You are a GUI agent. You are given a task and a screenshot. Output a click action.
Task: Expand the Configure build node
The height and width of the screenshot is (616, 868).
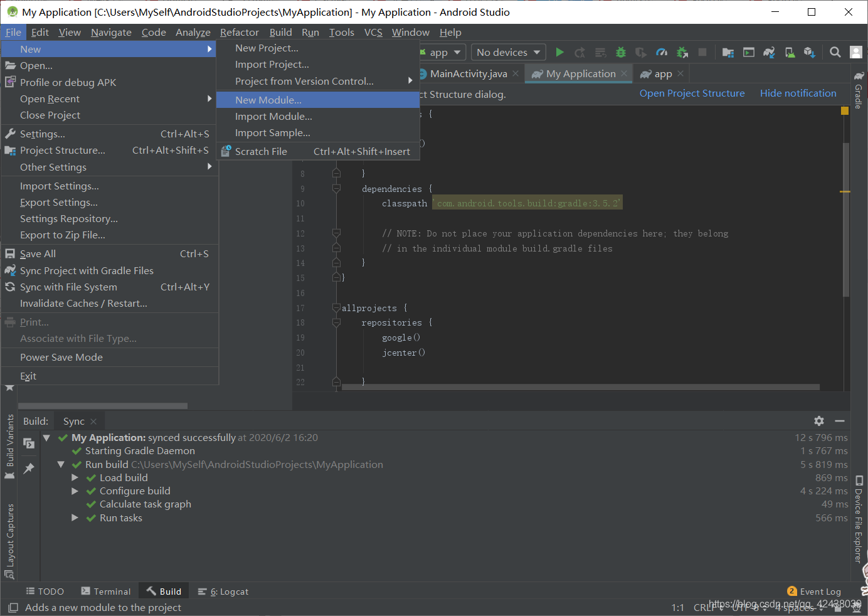coord(75,491)
